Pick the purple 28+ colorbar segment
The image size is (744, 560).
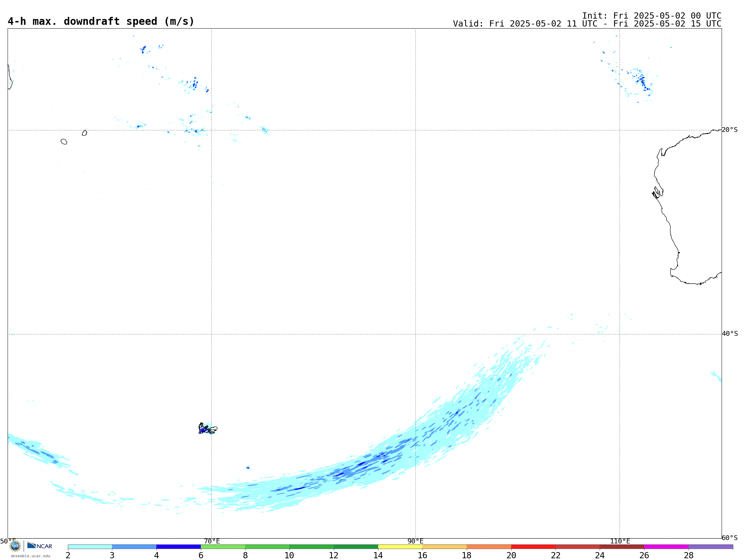coord(711,547)
